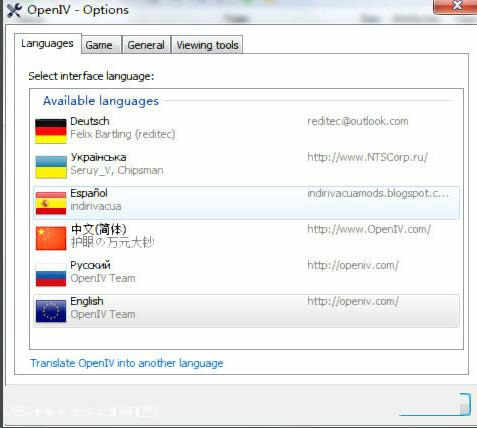Image resolution: width=477 pixels, height=428 pixels.
Task: Click the Chinese flag icon
Action: point(51,239)
